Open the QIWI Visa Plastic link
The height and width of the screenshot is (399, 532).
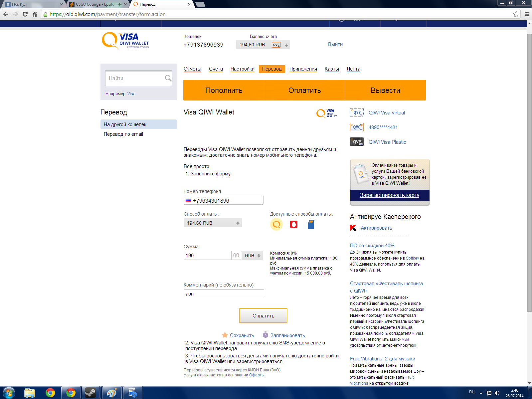coord(387,142)
